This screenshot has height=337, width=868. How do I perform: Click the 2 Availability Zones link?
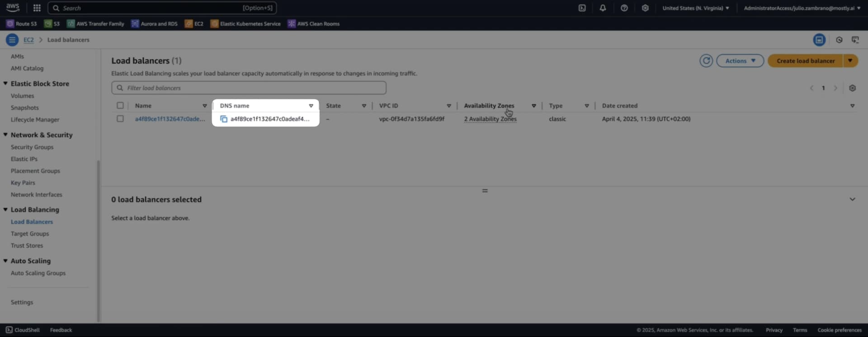click(490, 119)
